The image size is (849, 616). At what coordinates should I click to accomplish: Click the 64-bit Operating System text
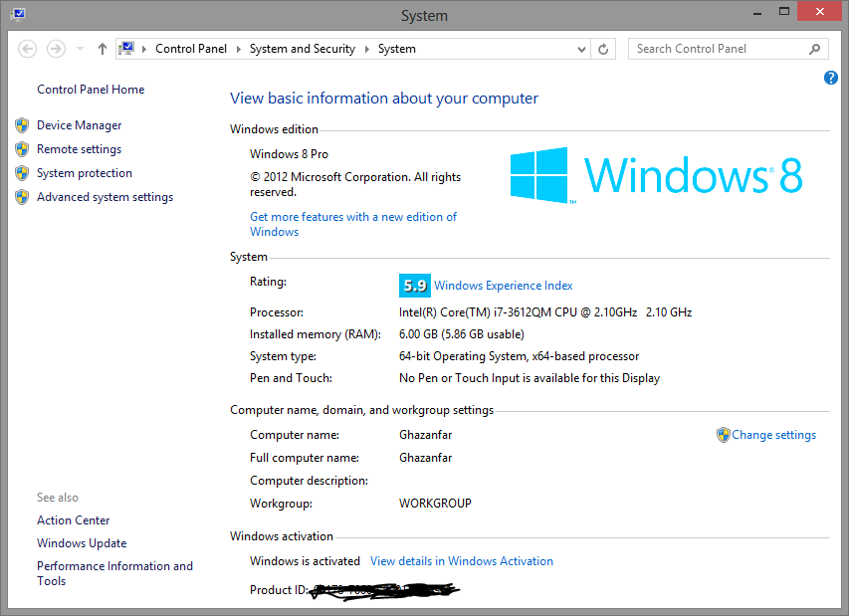tap(519, 356)
